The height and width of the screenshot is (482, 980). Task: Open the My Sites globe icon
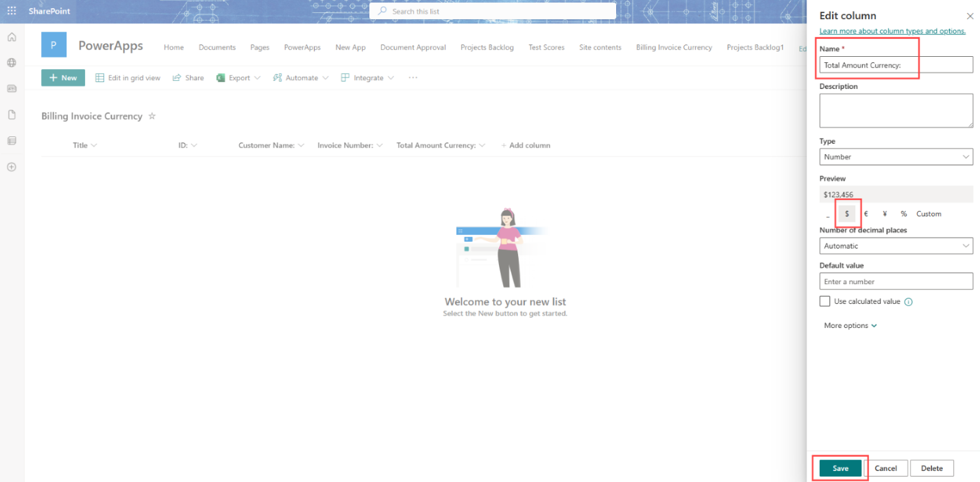(x=11, y=62)
